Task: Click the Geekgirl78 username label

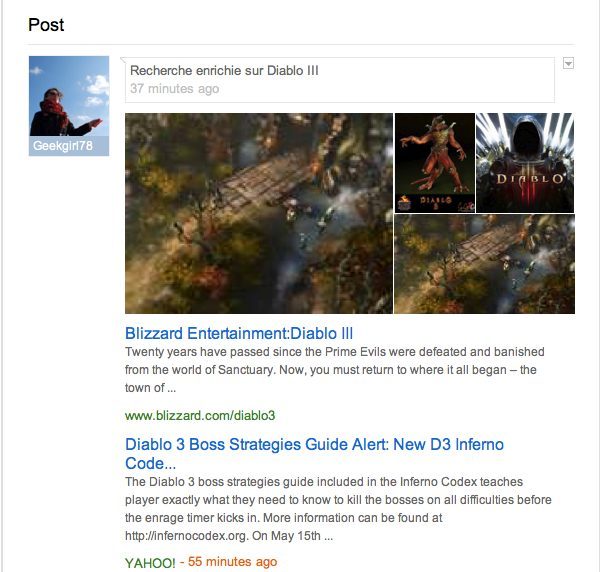Action: tap(63, 146)
